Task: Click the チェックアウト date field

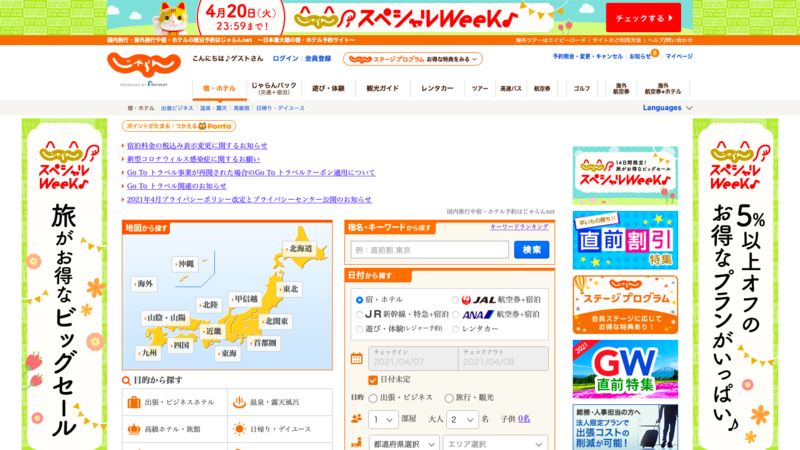Action: (x=503, y=359)
